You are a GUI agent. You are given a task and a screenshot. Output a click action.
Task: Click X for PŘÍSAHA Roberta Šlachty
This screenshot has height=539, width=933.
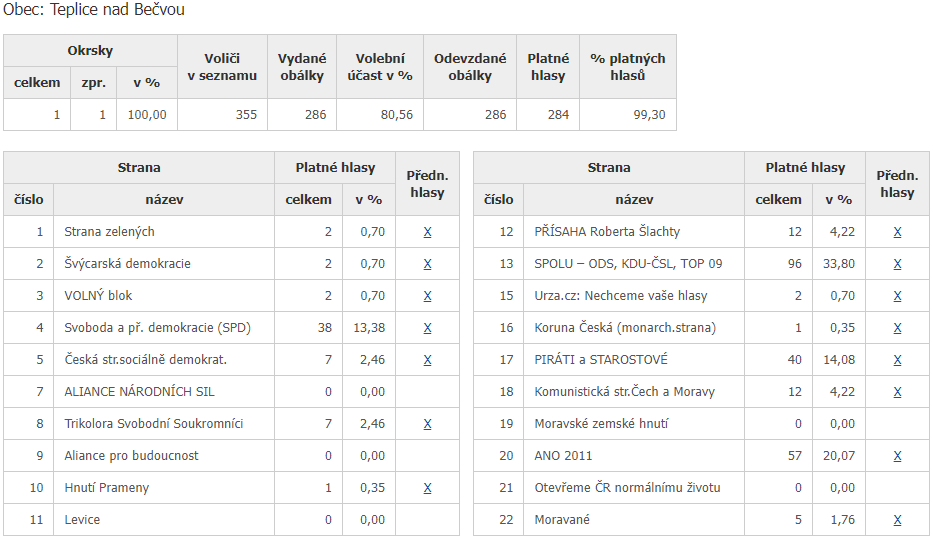[x=897, y=232]
